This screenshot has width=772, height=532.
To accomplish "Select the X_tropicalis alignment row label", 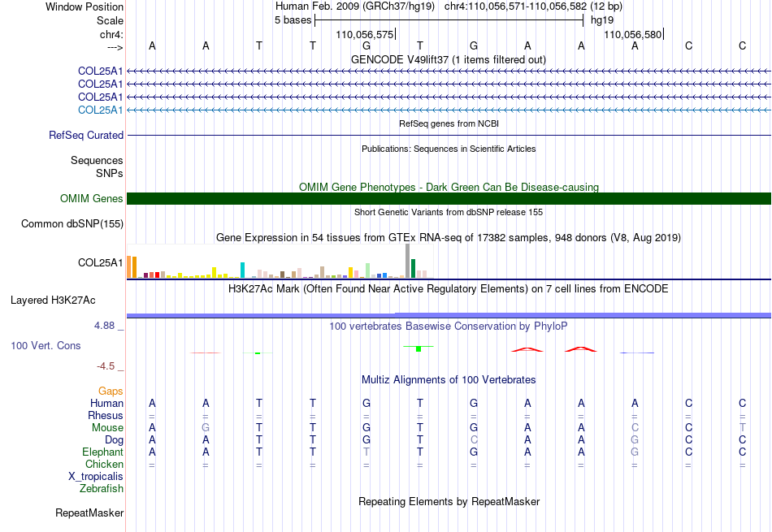I will (x=96, y=477).
